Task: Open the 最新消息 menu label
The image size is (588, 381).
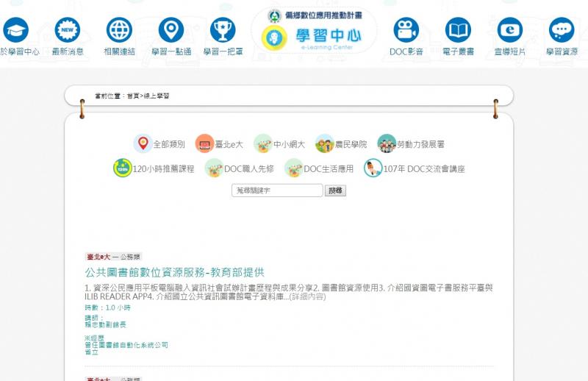Action: coord(68,51)
